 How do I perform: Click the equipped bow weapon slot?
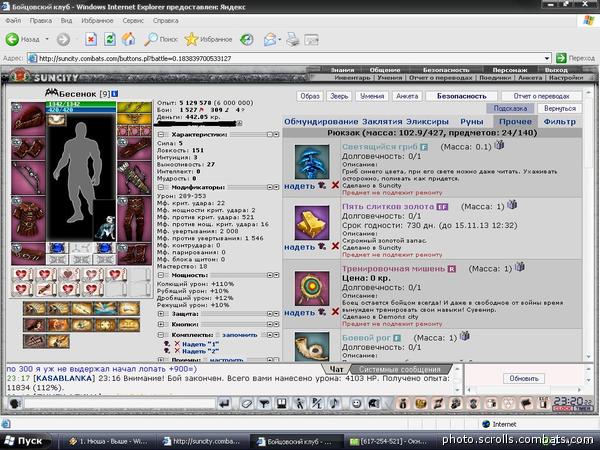28,178
